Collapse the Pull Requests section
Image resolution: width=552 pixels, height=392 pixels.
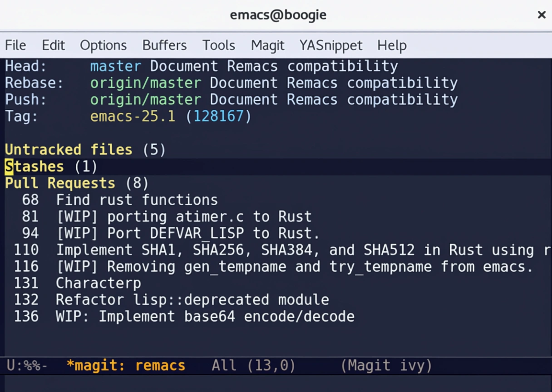click(x=60, y=183)
